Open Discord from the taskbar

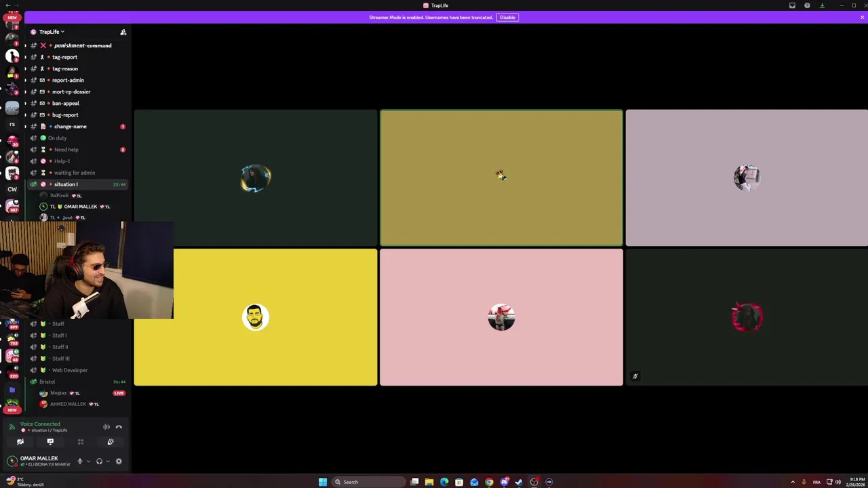504,482
